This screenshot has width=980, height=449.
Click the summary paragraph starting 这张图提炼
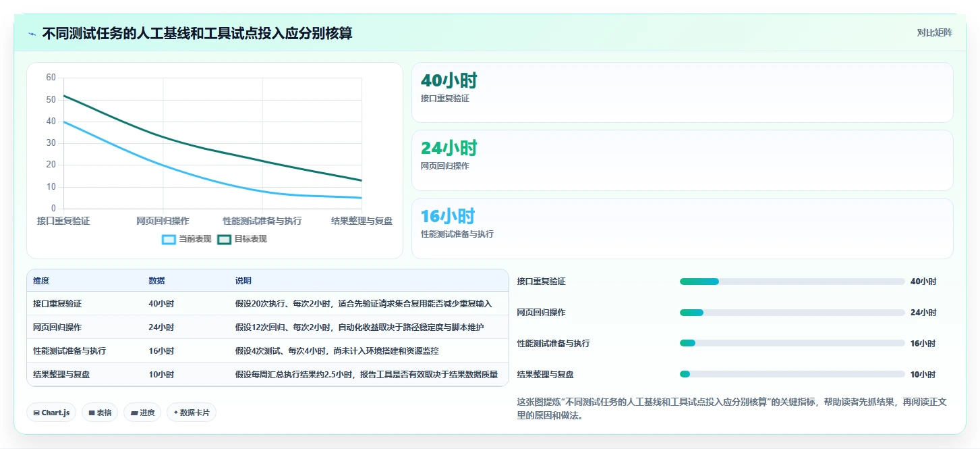(x=732, y=408)
